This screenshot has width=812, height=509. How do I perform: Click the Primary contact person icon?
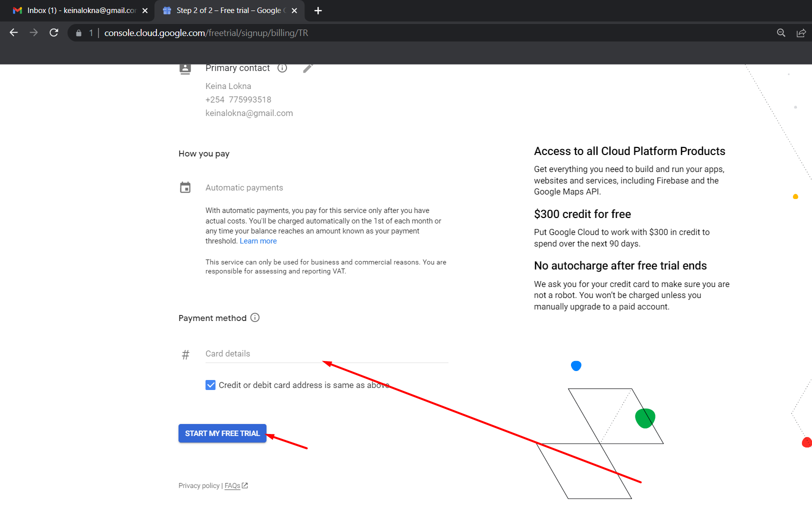coord(185,68)
